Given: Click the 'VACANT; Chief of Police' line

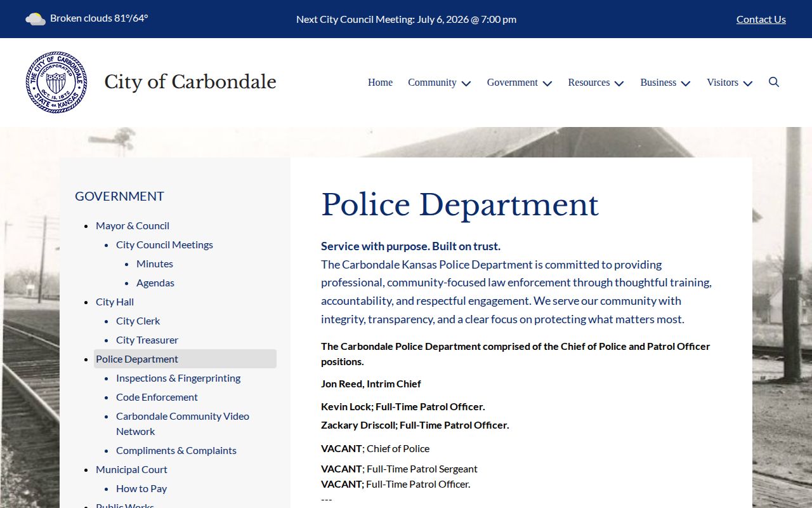Looking at the screenshot, I should (x=376, y=448).
